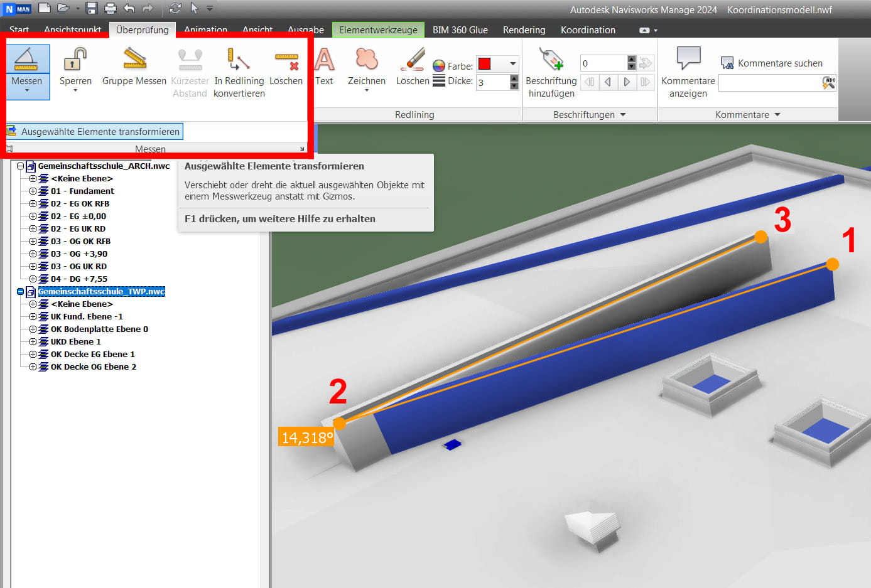Expand the 03 - OG +3,90 node

click(33, 254)
